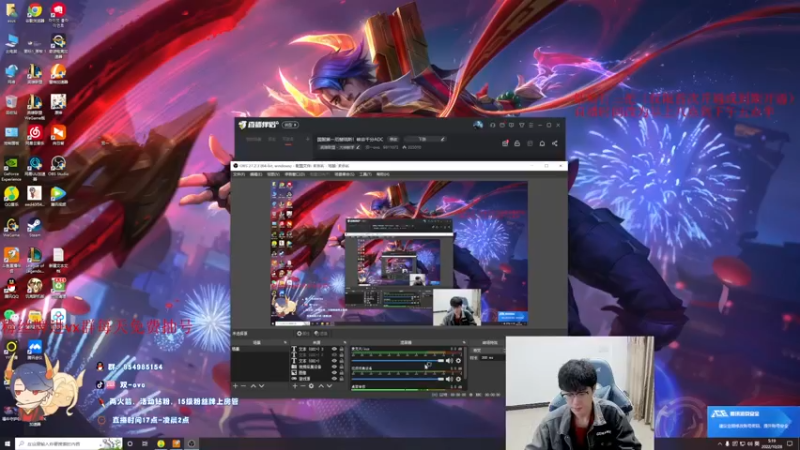Mute the first audio mixer channel
The image size is (800, 450).
[x=449, y=361]
